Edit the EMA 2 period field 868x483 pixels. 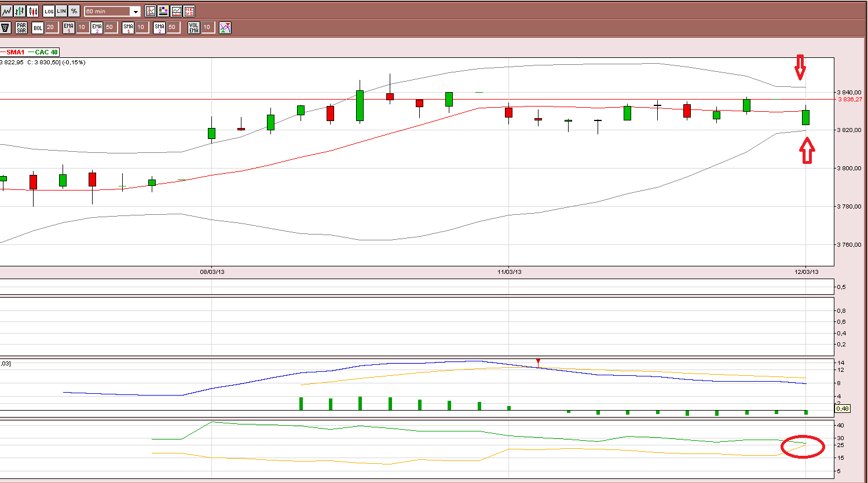tap(110, 27)
